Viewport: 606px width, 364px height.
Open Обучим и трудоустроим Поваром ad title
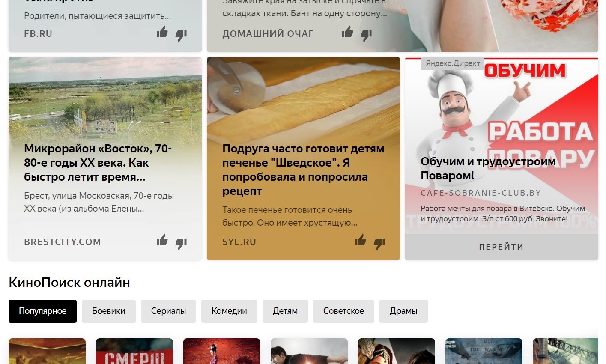[488, 168]
